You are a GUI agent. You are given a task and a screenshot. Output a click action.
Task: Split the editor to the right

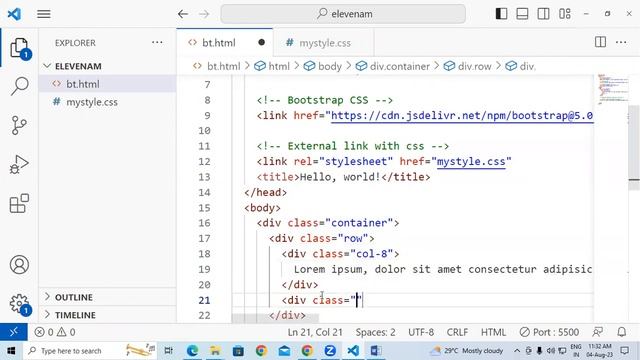click(600, 42)
